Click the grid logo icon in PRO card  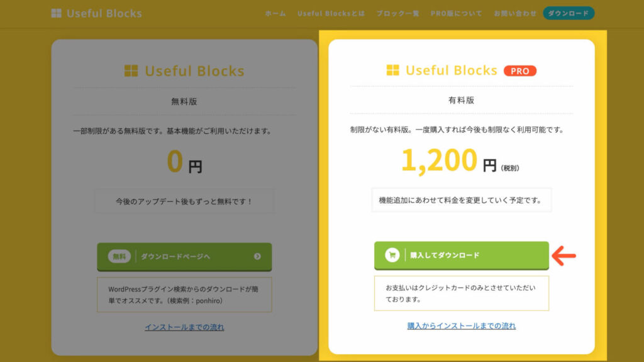click(x=392, y=70)
